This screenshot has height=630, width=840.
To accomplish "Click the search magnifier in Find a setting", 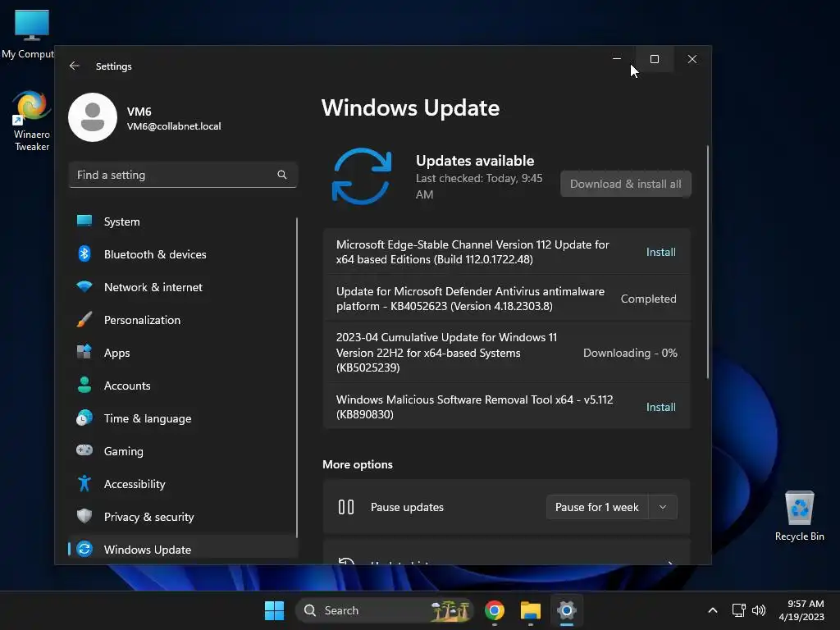I will [282, 175].
